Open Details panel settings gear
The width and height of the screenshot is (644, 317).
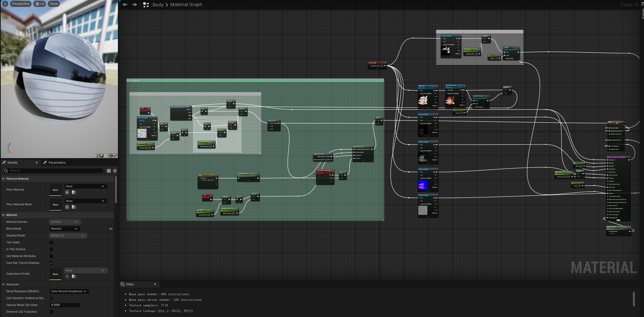pos(115,171)
